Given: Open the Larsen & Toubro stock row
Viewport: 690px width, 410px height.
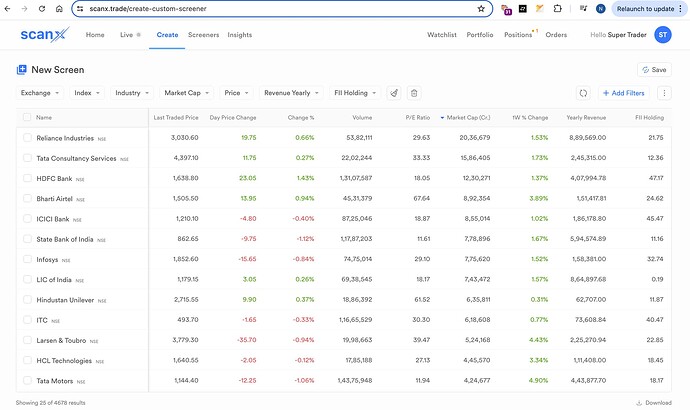Looking at the screenshot, I should pyautogui.click(x=61, y=340).
